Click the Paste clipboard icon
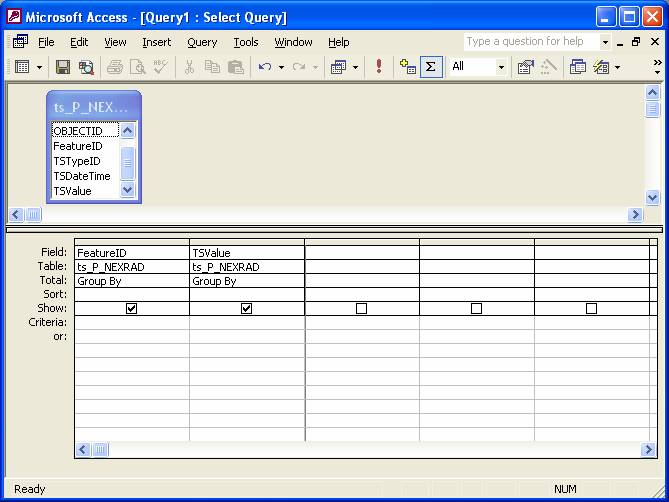Screen dimensions: 669x502 (x=236, y=67)
